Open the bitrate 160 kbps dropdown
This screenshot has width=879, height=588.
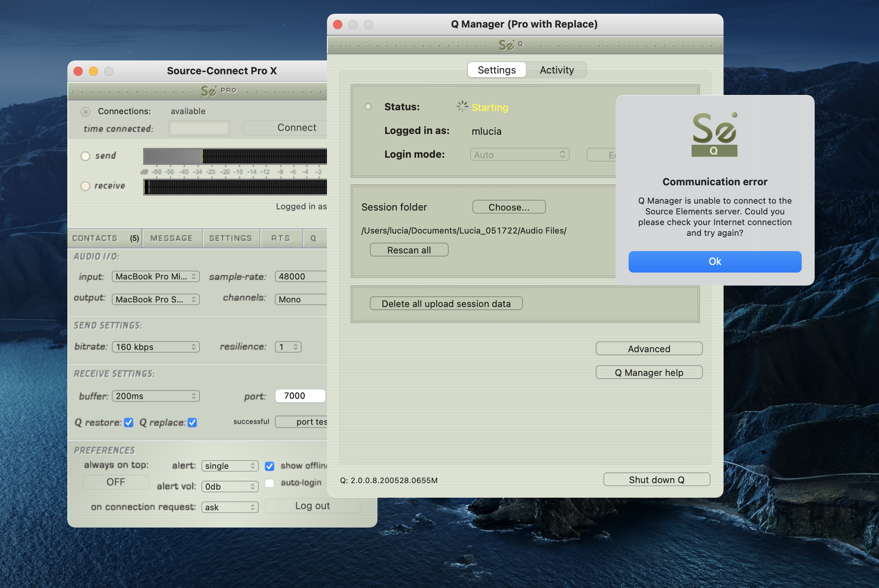point(155,347)
